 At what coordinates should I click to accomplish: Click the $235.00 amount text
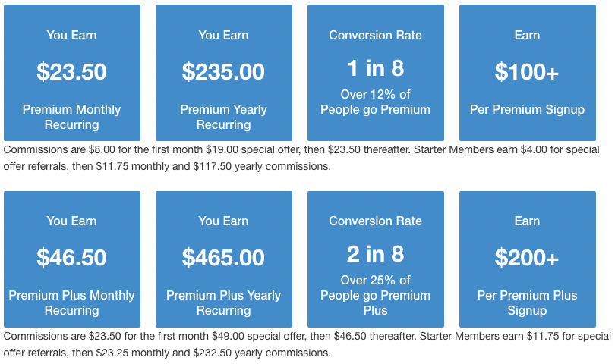223,72
